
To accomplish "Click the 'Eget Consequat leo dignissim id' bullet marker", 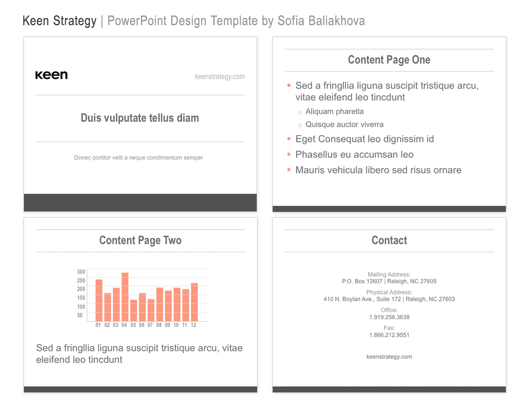I will coord(289,139).
